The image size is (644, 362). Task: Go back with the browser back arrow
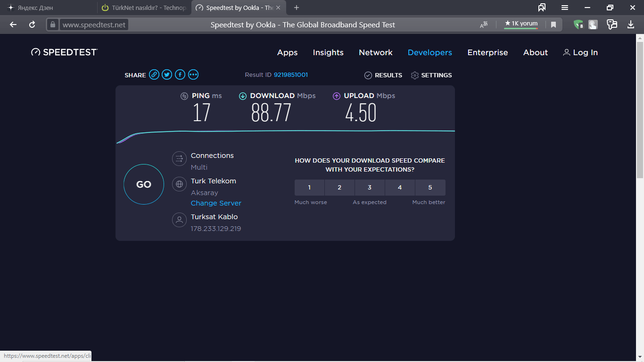pos(13,25)
